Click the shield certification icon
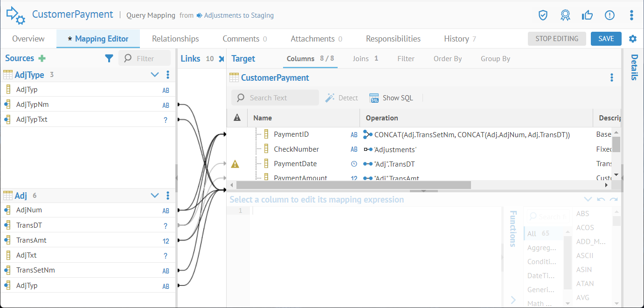 (x=543, y=15)
